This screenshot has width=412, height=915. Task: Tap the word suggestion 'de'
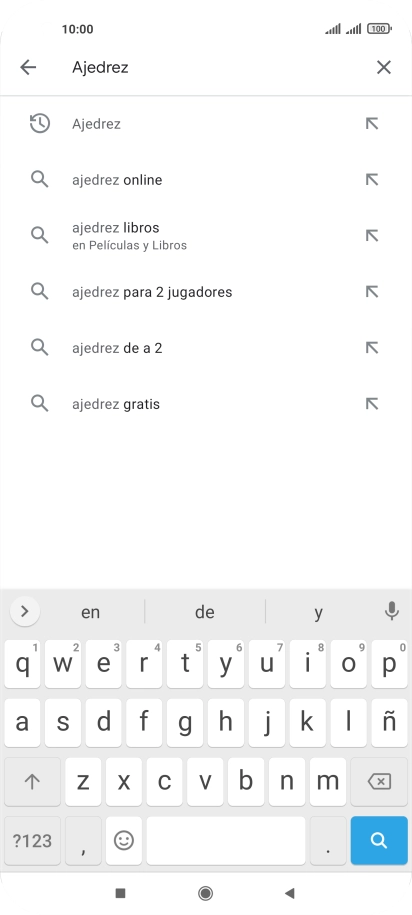[x=205, y=612]
